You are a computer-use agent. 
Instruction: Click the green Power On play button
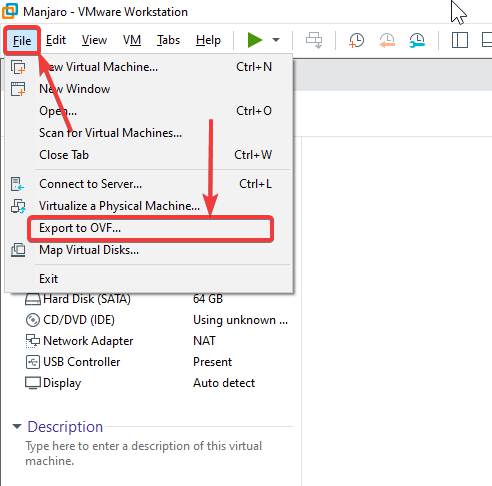click(x=255, y=40)
